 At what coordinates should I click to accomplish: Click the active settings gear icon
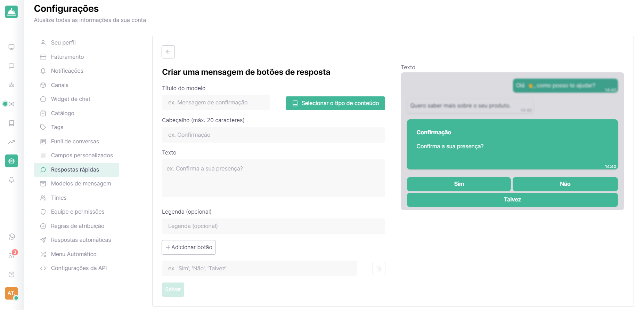click(11, 161)
